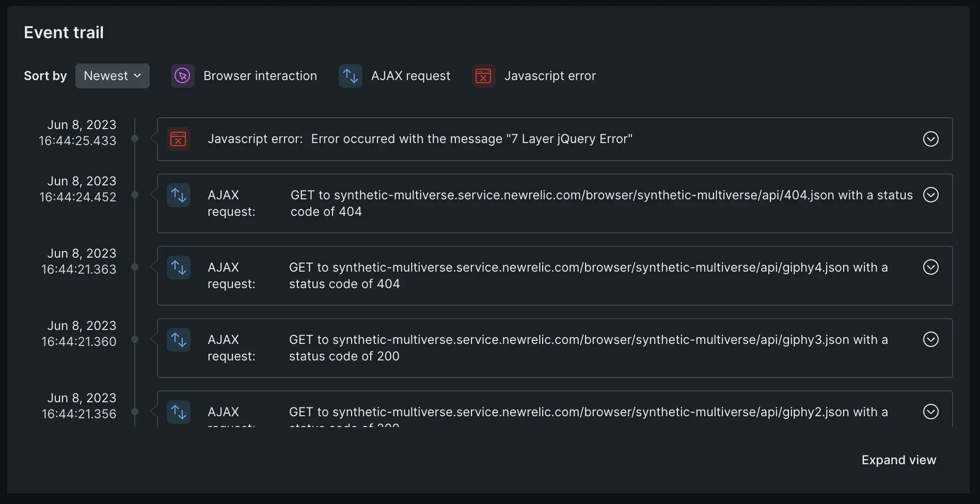This screenshot has width=980, height=504.
Task: Click the Javascript error legend icon
Action: (x=483, y=76)
